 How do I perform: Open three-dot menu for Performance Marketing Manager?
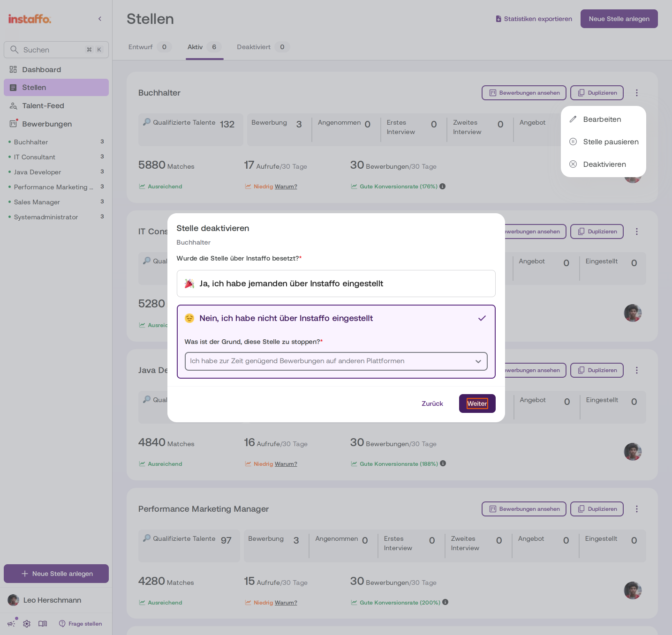click(637, 509)
